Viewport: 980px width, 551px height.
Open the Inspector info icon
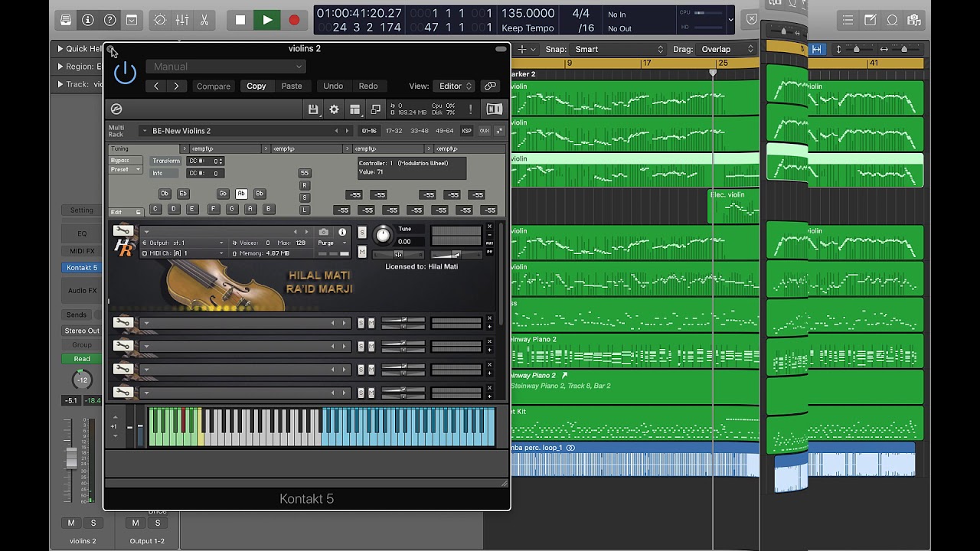(88, 20)
